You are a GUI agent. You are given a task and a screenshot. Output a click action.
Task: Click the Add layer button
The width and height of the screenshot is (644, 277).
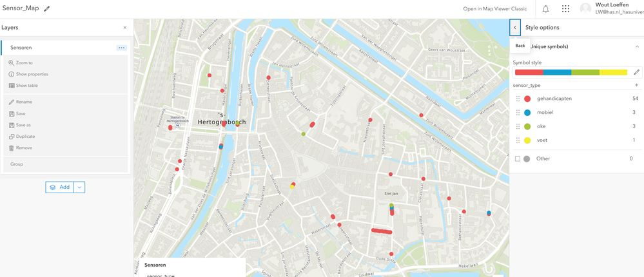click(60, 187)
